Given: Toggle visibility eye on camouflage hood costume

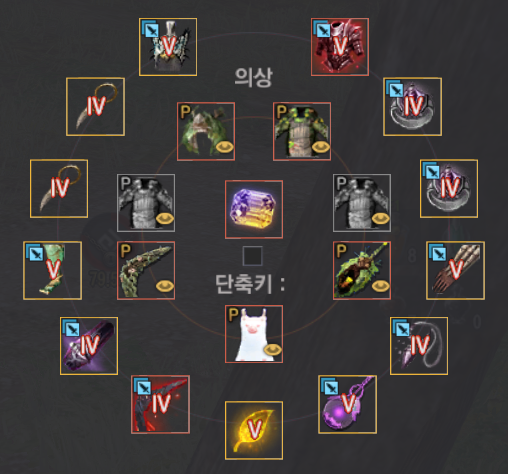Looking at the screenshot, I should coord(225,147).
